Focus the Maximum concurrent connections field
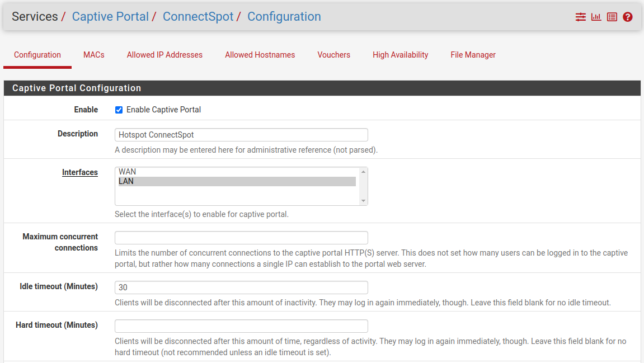644x363 pixels. [x=241, y=238]
